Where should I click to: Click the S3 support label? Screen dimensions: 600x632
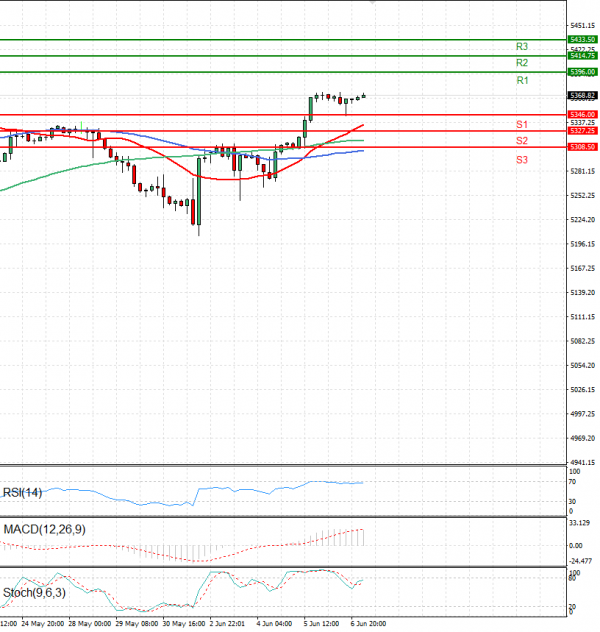(522, 160)
